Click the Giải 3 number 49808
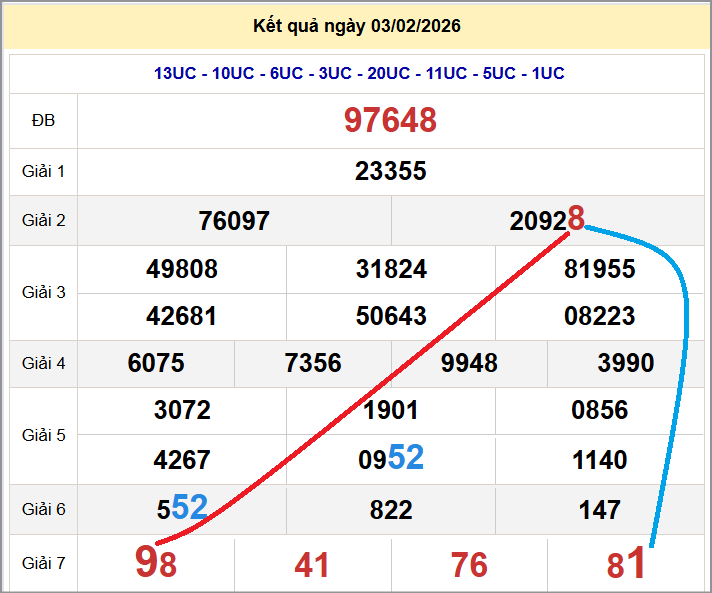Screen dimensions: 712x593 pos(181,269)
